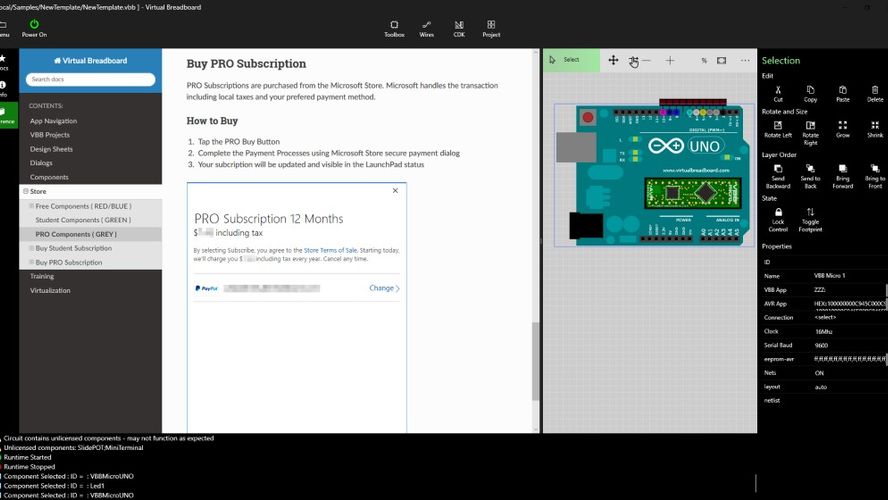Send to Back in layer order

pyautogui.click(x=810, y=177)
